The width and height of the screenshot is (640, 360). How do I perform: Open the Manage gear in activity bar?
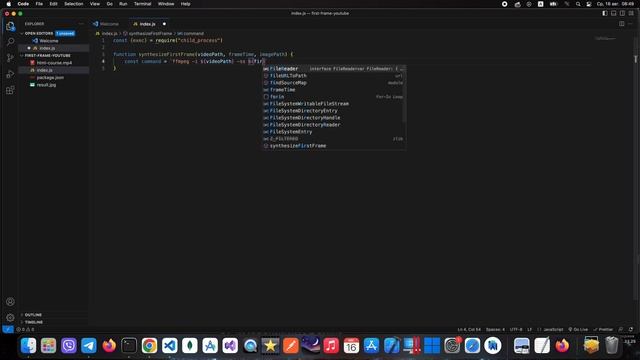(x=10, y=318)
